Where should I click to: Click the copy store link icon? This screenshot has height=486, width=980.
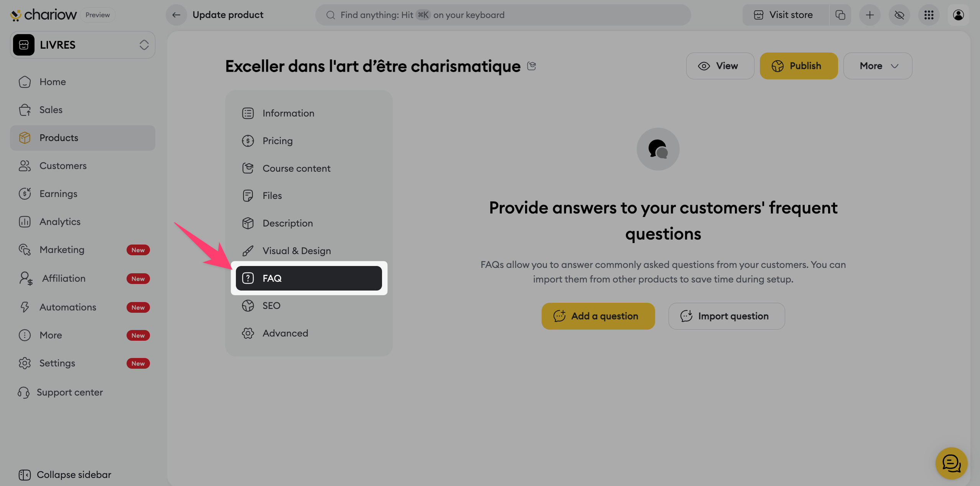tap(840, 15)
